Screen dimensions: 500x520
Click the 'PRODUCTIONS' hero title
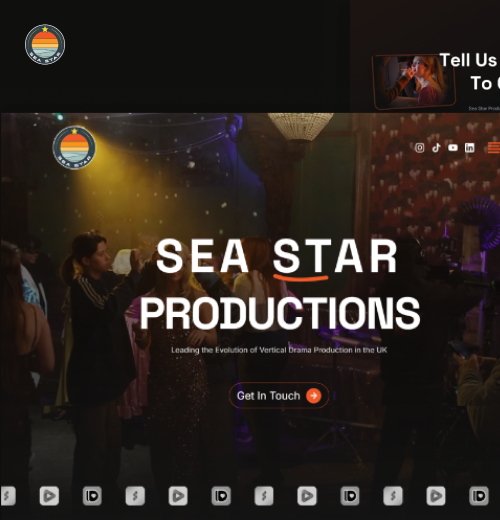(x=280, y=314)
